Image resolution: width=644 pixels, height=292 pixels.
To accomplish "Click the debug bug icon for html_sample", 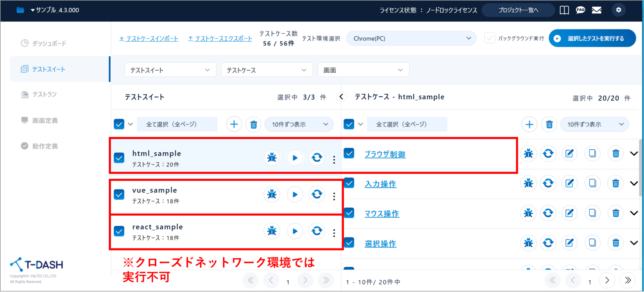I will pos(272,157).
